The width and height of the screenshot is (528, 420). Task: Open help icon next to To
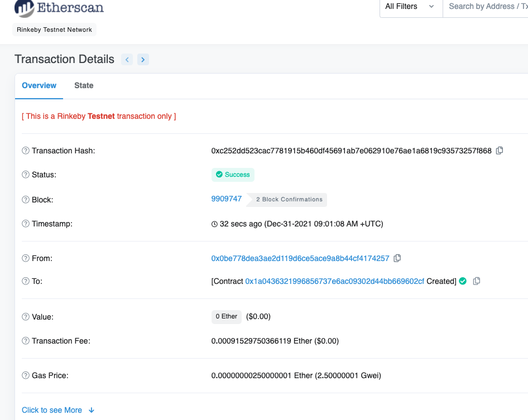click(x=26, y=281)
